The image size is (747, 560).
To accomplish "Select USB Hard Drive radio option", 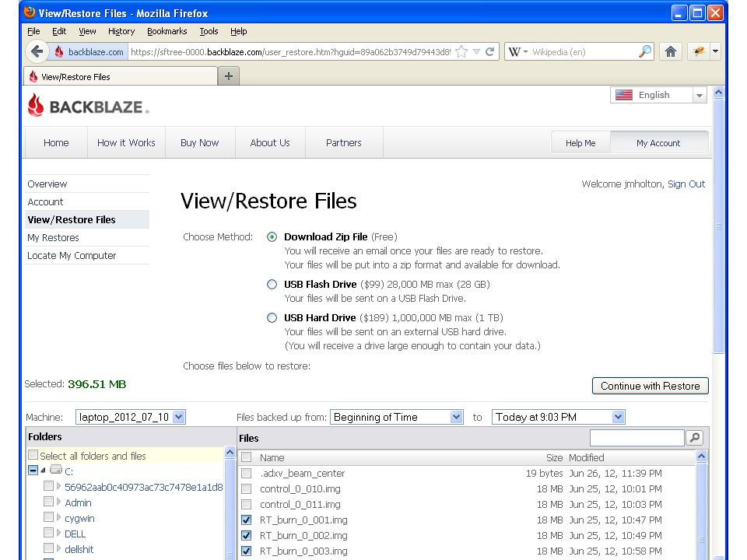I will point(272,317).
